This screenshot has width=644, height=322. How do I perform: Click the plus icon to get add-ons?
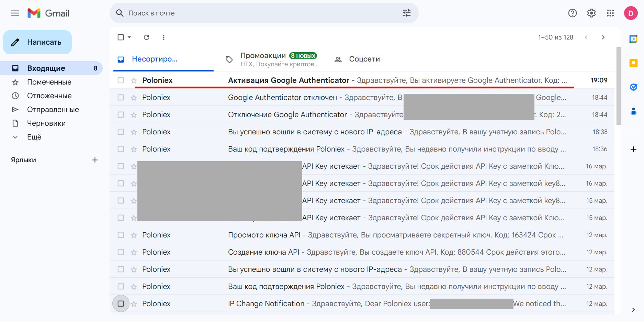coord(633,149)
